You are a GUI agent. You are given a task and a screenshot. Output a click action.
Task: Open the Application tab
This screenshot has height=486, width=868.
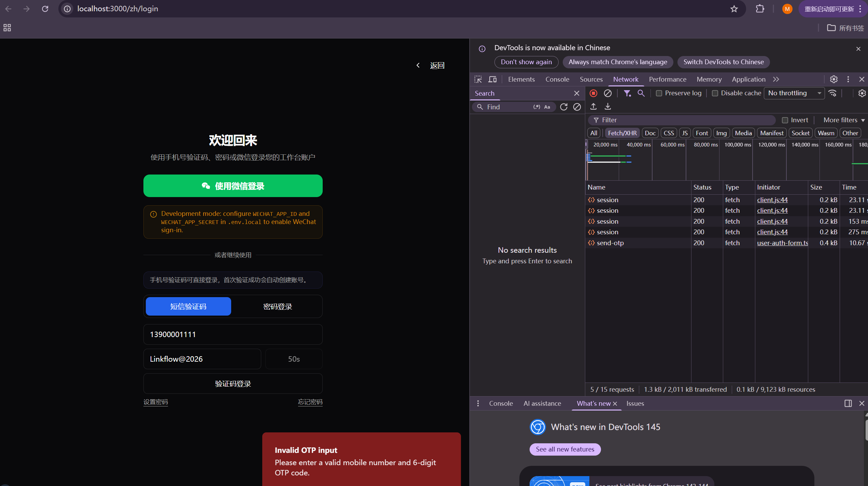point(748,79)
